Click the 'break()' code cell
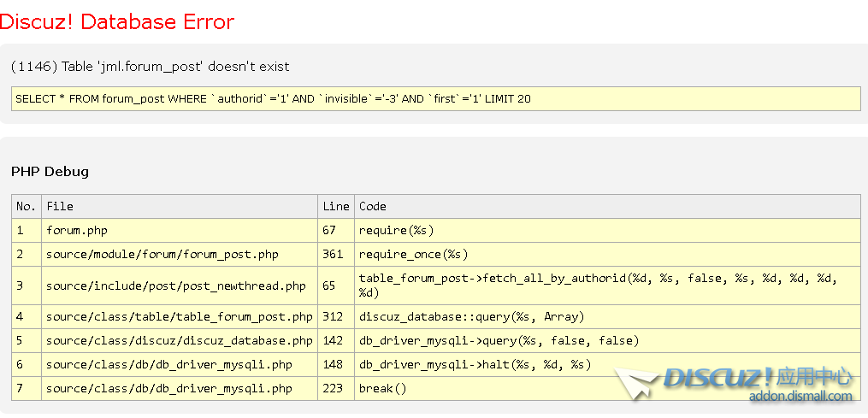 pyautogui.click(x=607, y=389)
